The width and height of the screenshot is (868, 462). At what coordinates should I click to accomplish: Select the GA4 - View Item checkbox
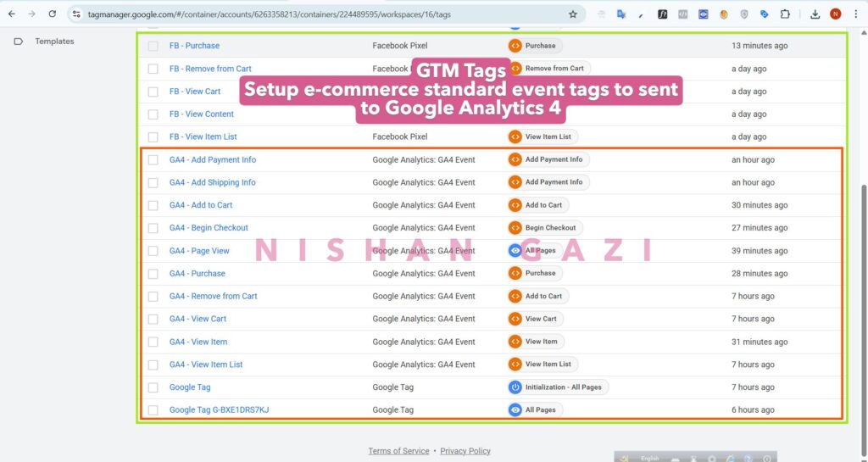point(153,342)
